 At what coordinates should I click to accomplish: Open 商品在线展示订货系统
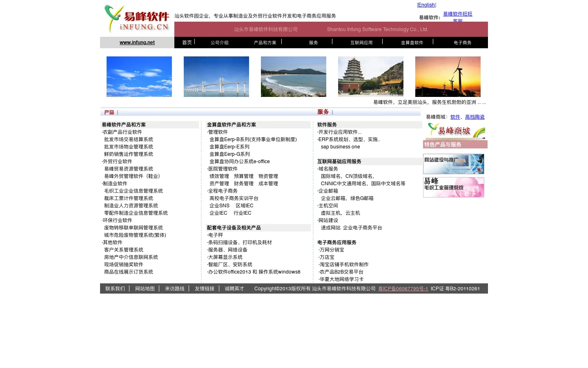pyautogui.click(x=129, y=272)
